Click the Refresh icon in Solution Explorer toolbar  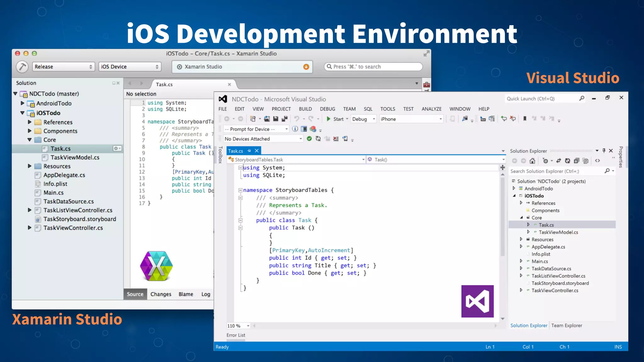(x=568, y=161)
